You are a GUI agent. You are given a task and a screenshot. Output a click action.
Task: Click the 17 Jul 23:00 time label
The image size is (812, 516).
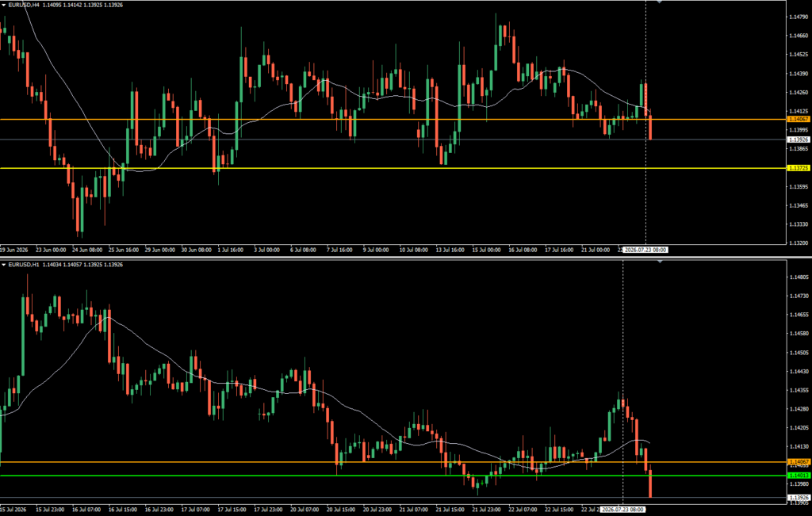tap(270, 510)
